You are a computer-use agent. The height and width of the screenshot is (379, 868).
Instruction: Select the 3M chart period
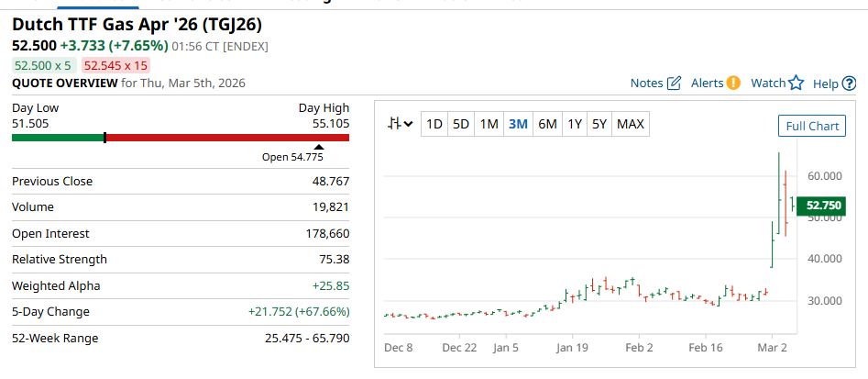pos(518,124)
